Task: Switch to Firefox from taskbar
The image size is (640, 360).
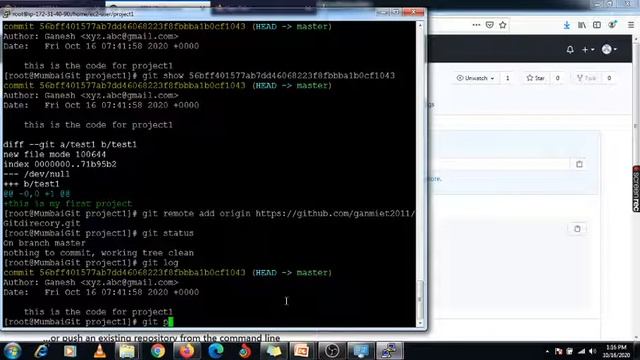Action: click(187, 351)
